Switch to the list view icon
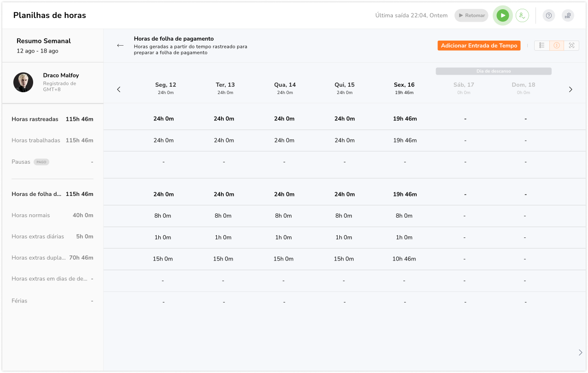The height and width of the screenshot is (373, 588). click(542, 46)
